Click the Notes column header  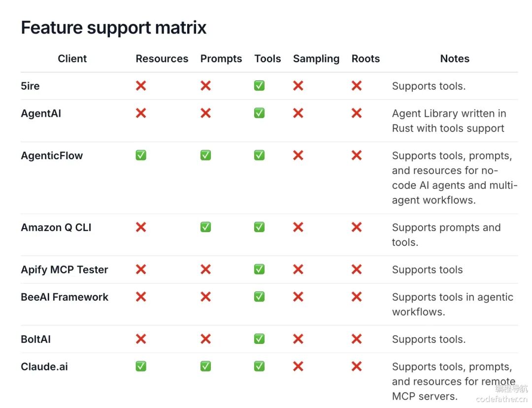coord(455,59)
